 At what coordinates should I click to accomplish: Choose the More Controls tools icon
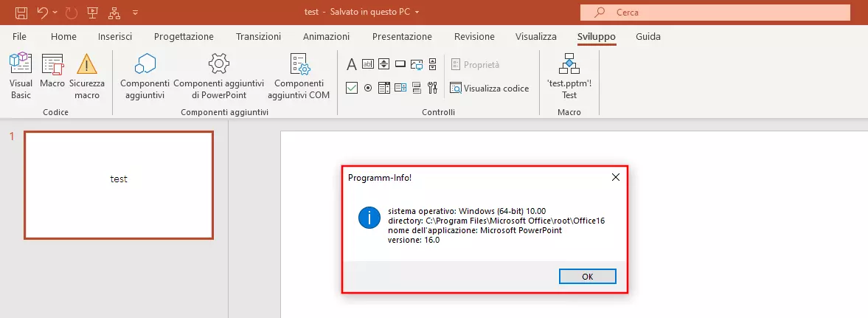[x=432, y=88]
